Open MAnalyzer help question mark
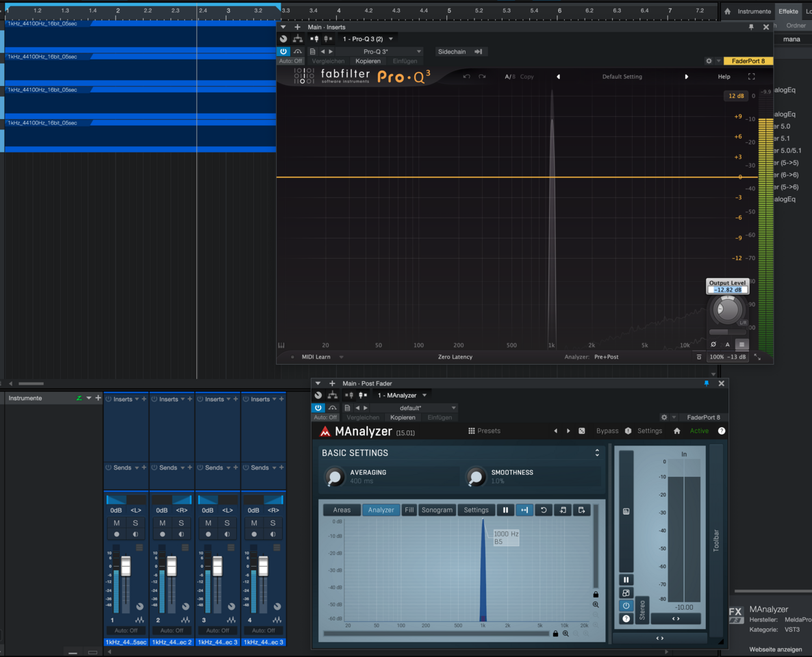812x657 pixels. click(x=722, y=430)
